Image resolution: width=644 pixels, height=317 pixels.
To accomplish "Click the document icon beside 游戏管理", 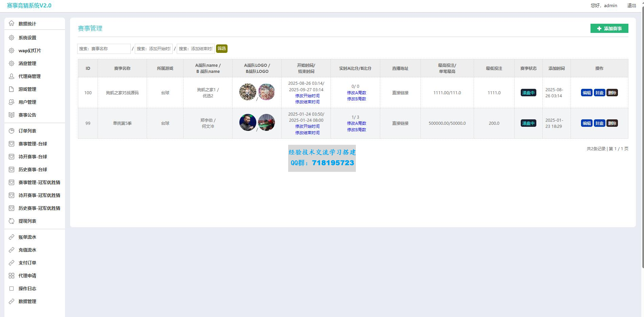I will click(x=12, y=89).
